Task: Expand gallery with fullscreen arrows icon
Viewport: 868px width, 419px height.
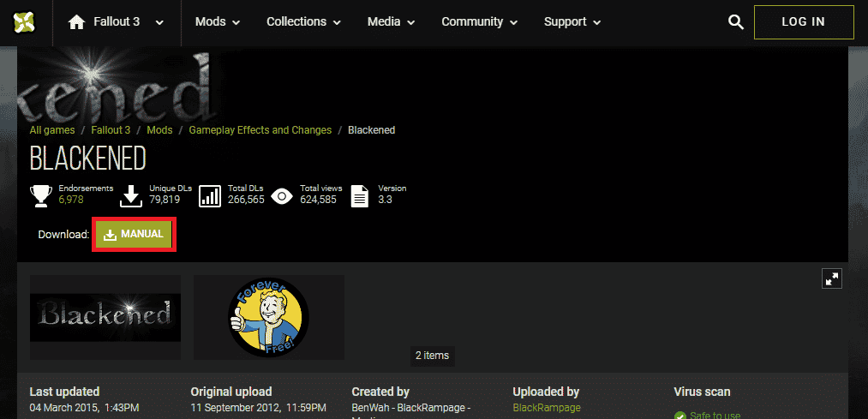Action: [x=831, y=279]
